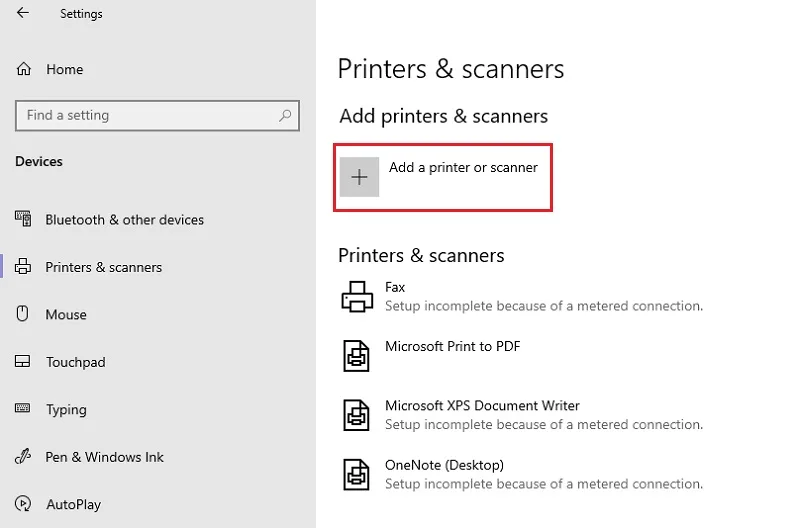Click the Bluetooth & other devices icon

coord(23,219)
